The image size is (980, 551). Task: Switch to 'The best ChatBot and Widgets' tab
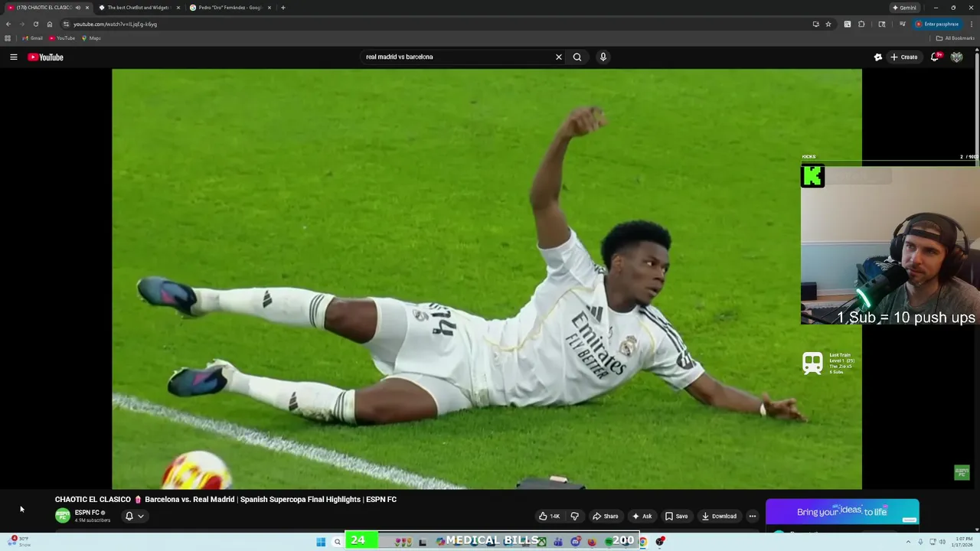coord(138,8)
